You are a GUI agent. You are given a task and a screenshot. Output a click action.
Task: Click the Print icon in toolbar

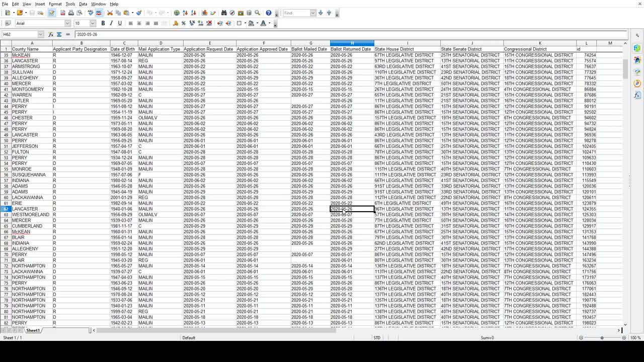pos(71,13)
